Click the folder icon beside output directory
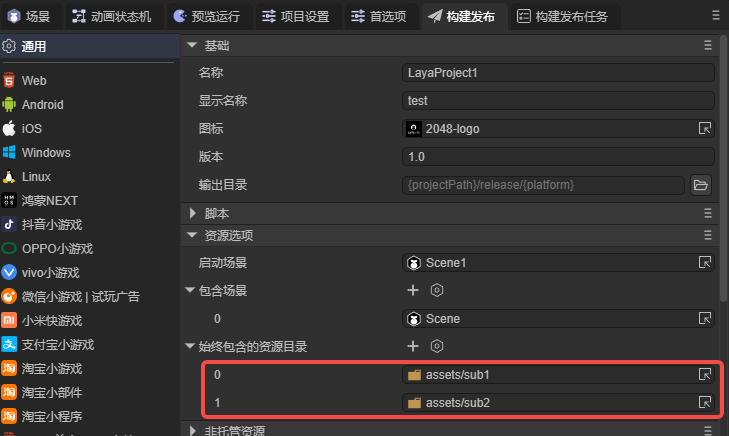Image resolution: width=729 pixels, height=436 pixels. click(700, 185)
